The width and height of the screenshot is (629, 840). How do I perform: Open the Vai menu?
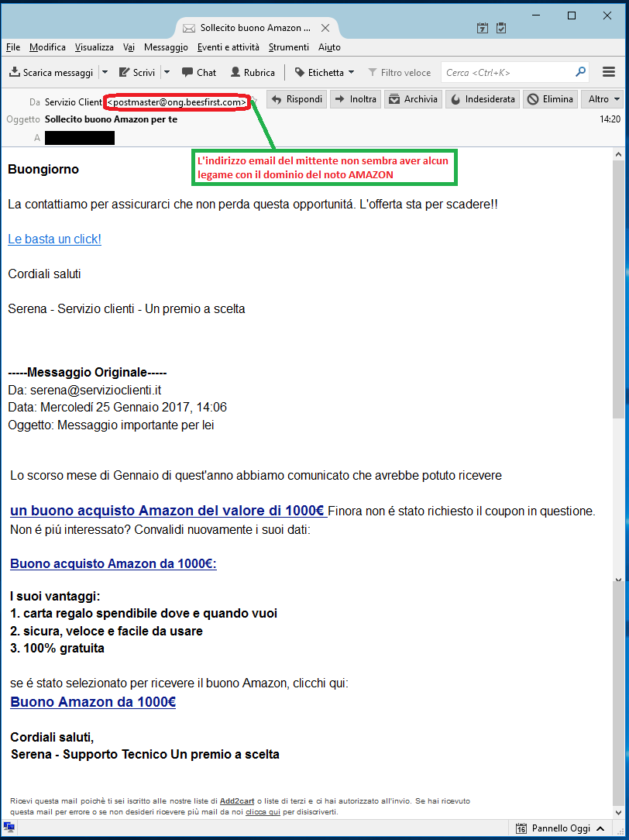click(129, 47)
